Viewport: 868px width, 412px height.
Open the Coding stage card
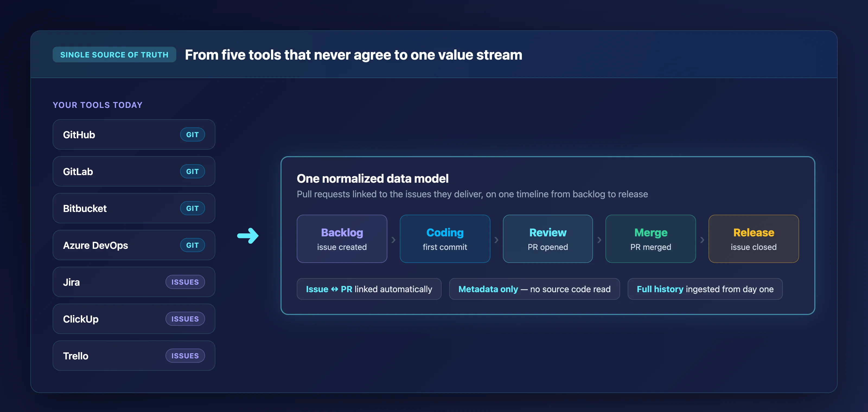point(445,239)
